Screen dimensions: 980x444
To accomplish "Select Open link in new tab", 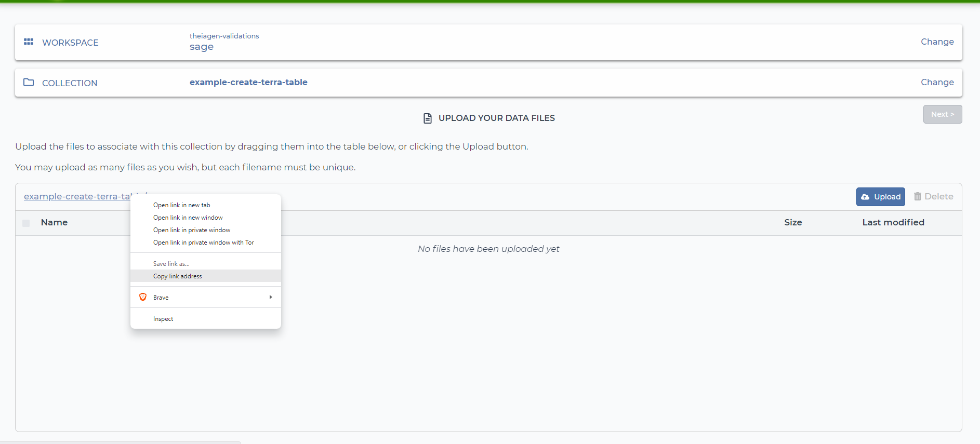I will click(182, 205).
